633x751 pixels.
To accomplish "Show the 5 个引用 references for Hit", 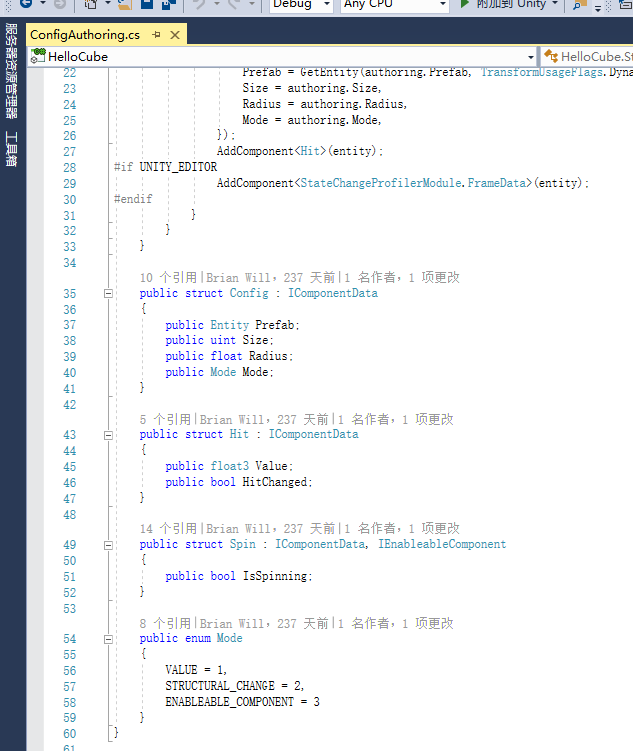I will pos(165,420).
